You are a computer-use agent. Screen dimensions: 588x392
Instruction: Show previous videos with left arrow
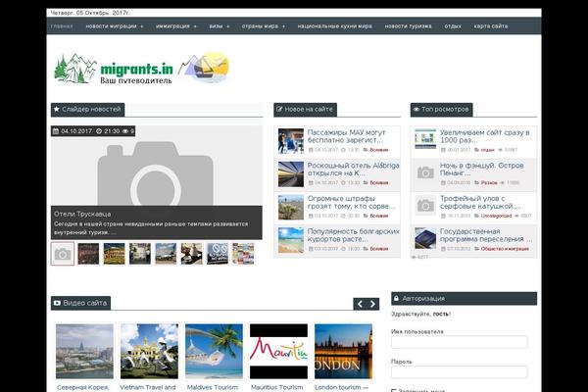click(x=360, y=304)
